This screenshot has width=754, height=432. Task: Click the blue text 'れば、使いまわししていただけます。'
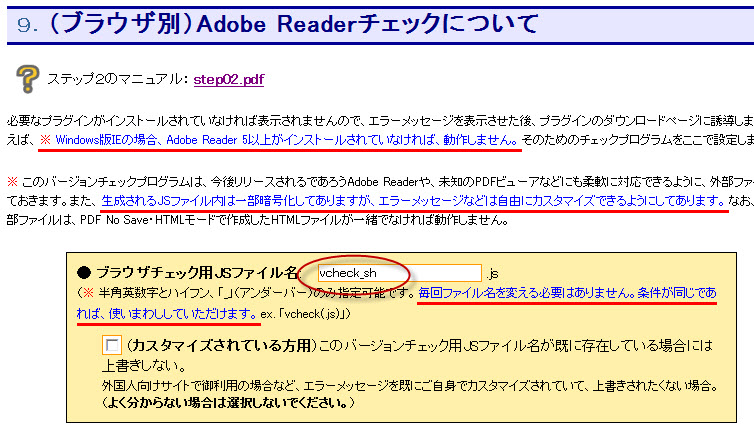[168, 314]
